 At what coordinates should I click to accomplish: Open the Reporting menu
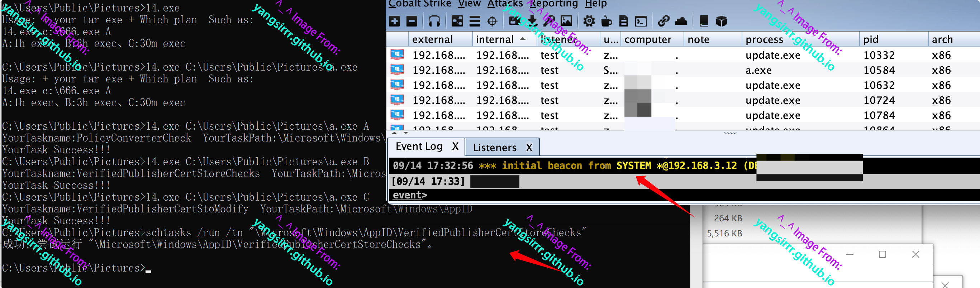point(553,4)
